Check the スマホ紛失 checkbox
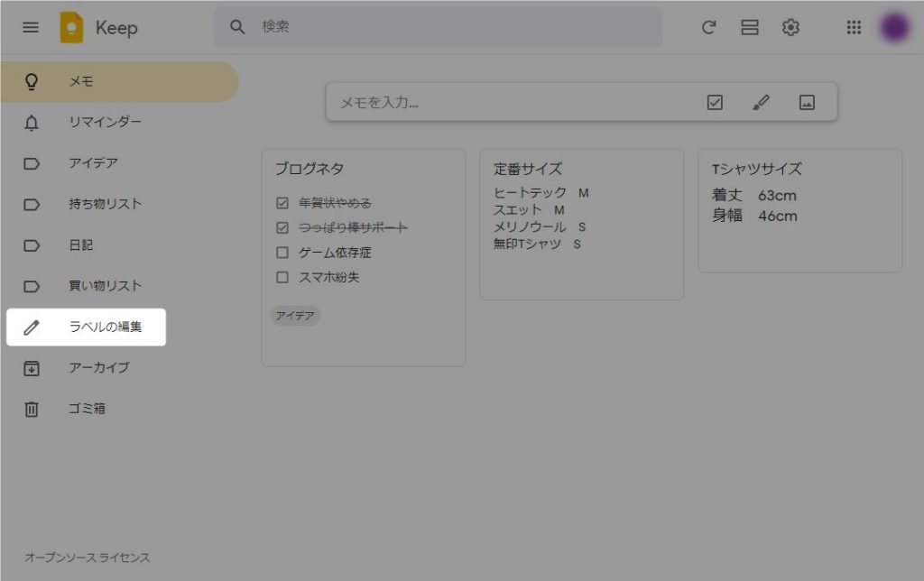Image resolution: width=924 pixels, height=581 pixels. pyautogui.click(x=282, y=277)
